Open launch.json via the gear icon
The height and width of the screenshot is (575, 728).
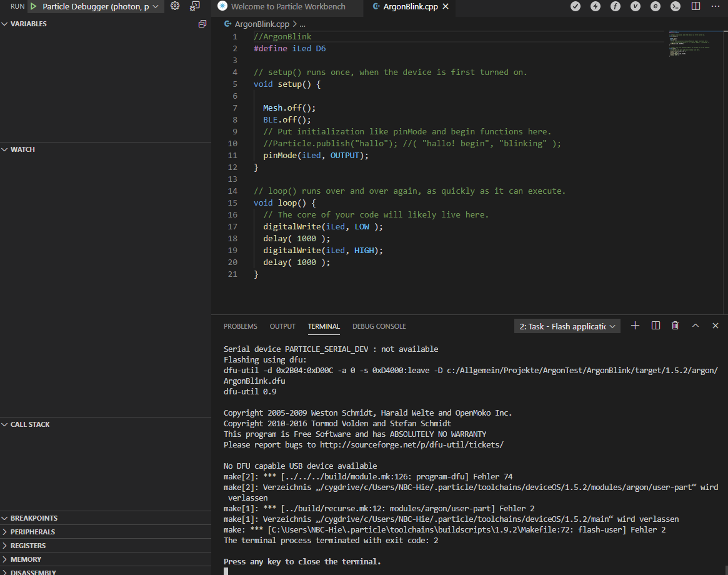coord(175,6)
